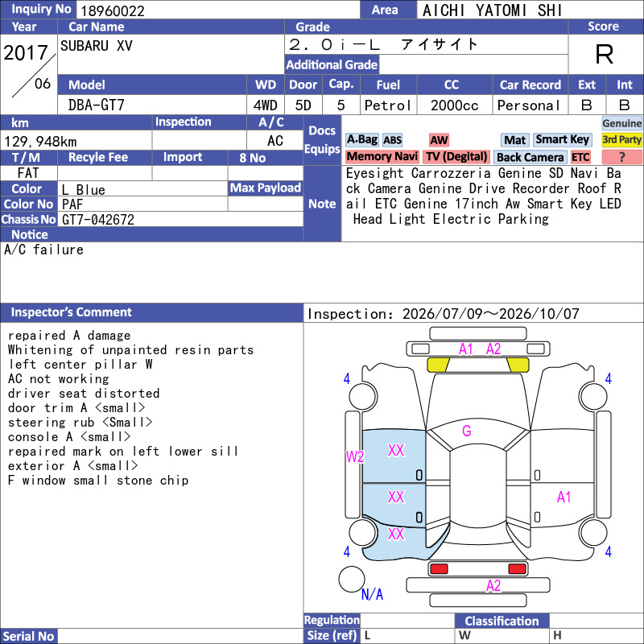The image size is (644, 644).
Task: Click the ETC equipment badge
Action: coord(580,157)
